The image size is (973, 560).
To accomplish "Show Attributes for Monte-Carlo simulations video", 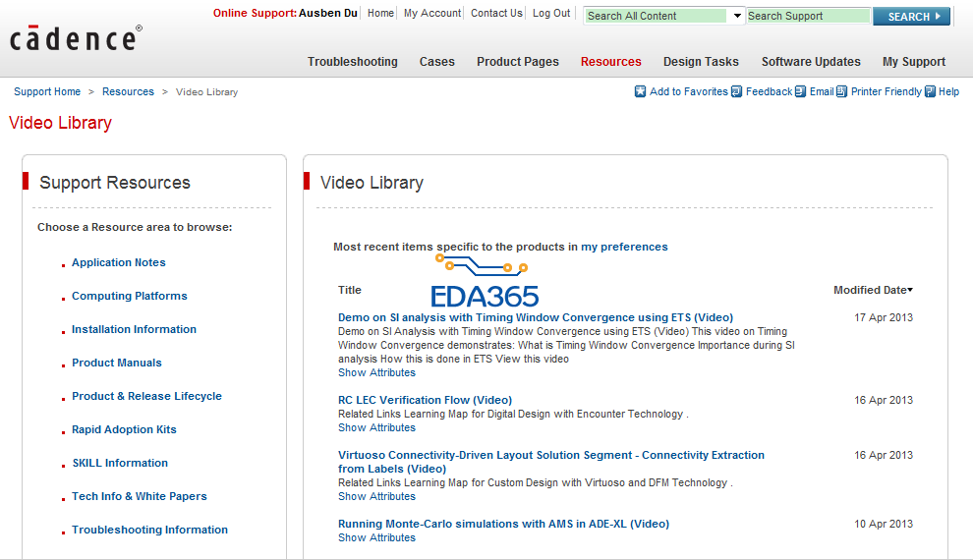I will tap(376, 538).
